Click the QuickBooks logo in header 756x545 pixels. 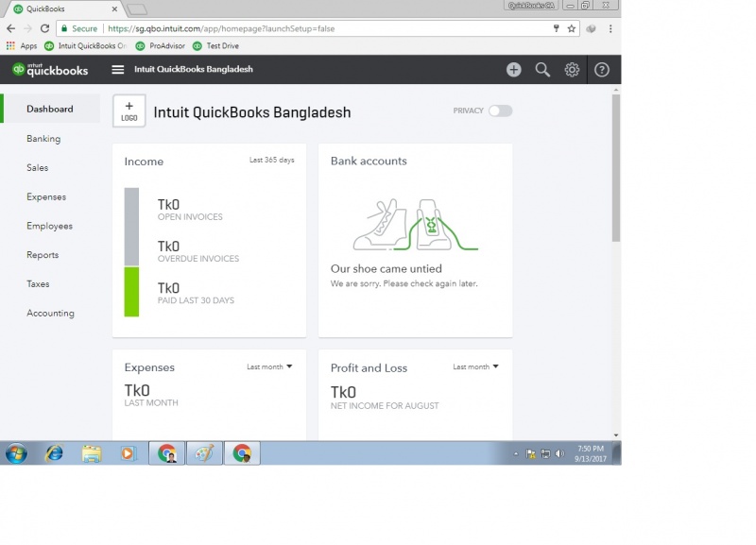(50, 70)
